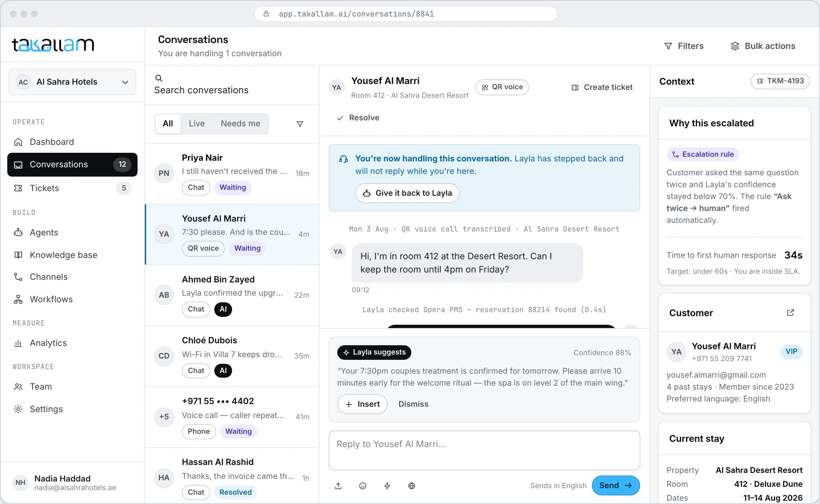Image resolution: width=820 pixels, height=504 pixels.
Task: Expand the Al Sahra Hotels workspace dropdown
Action: pos(72,82)
